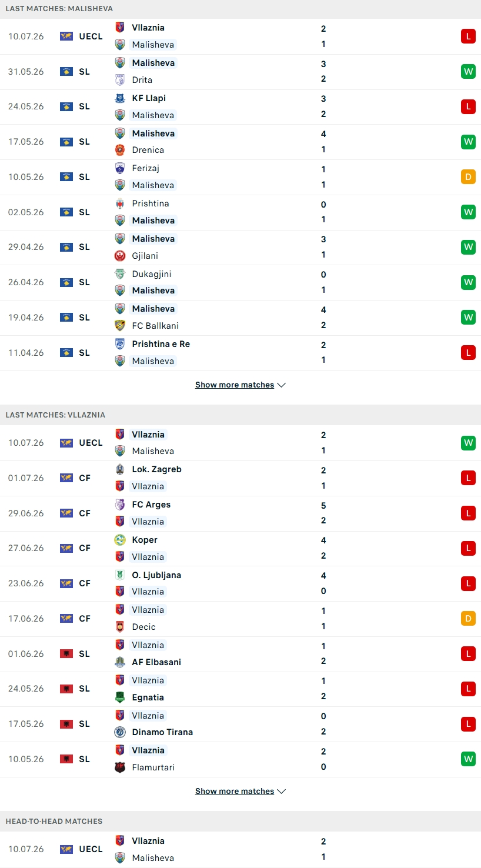Click the Kosovo flag on 31.05.26 match
Viewport: 481px width, 868px height.
point(66,72)
